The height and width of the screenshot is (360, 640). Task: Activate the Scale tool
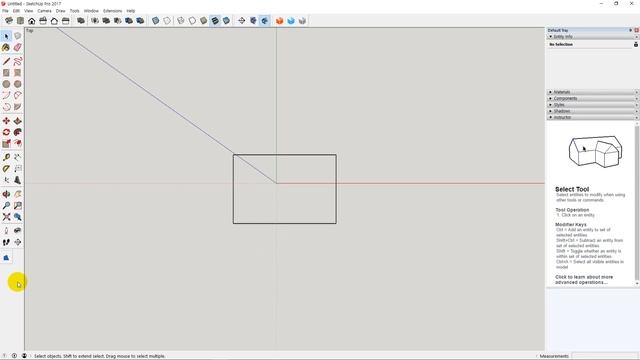click(x=6, y=143)
